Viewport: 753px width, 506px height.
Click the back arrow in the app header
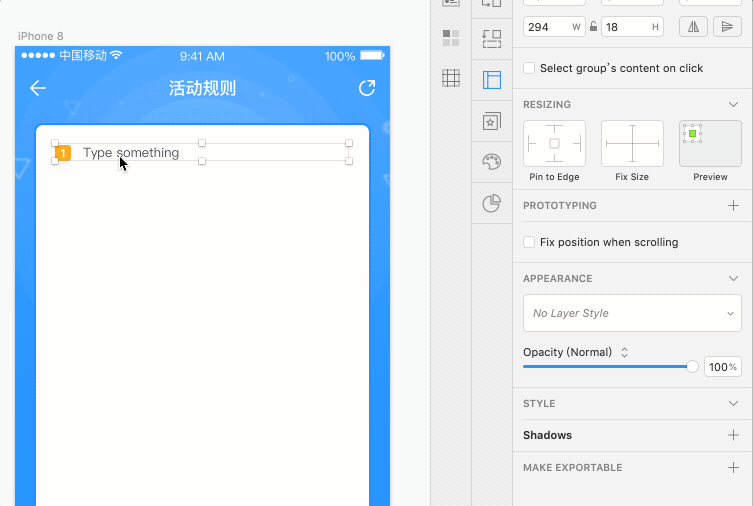[x=38, y=88]
